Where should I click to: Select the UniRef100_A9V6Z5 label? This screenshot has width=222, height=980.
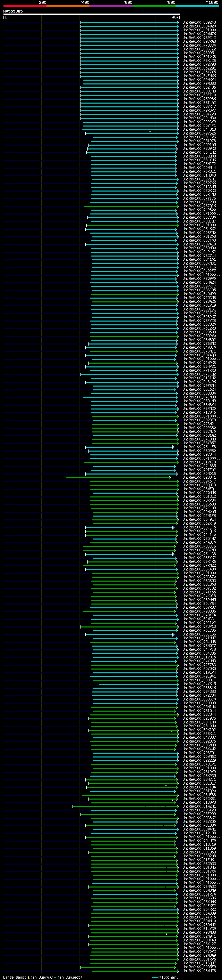(199, 133)
